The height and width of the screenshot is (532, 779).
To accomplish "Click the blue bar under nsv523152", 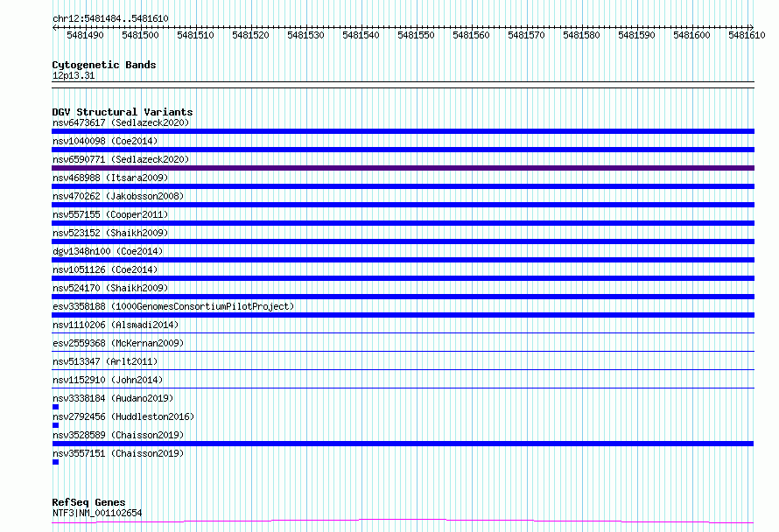I will point(403,241).
